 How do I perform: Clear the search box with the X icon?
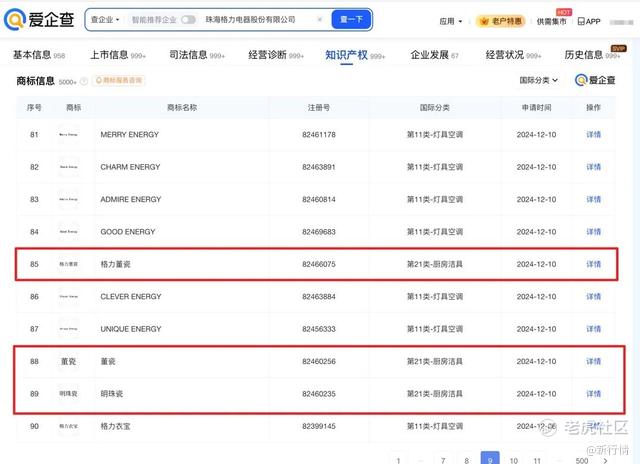tap(320, 19)
